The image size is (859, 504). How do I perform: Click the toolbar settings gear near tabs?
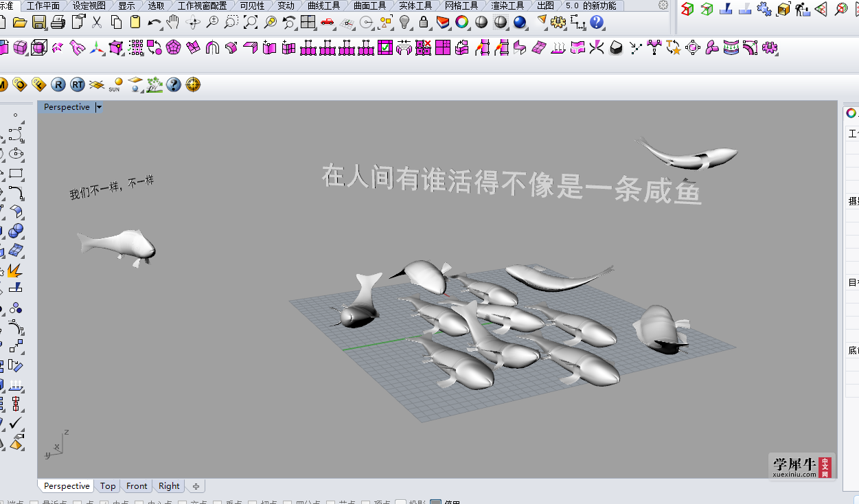(663, 5)
